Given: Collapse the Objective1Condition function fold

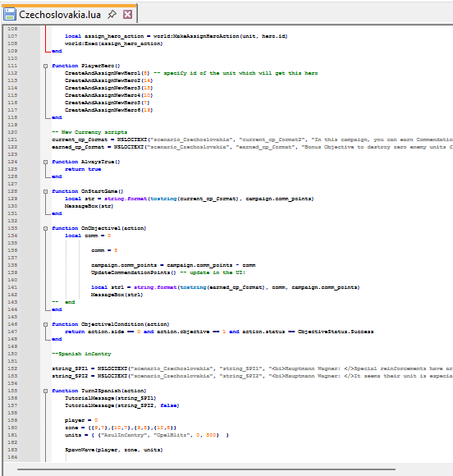Looking at the screenshot, I should click(45, 324).
